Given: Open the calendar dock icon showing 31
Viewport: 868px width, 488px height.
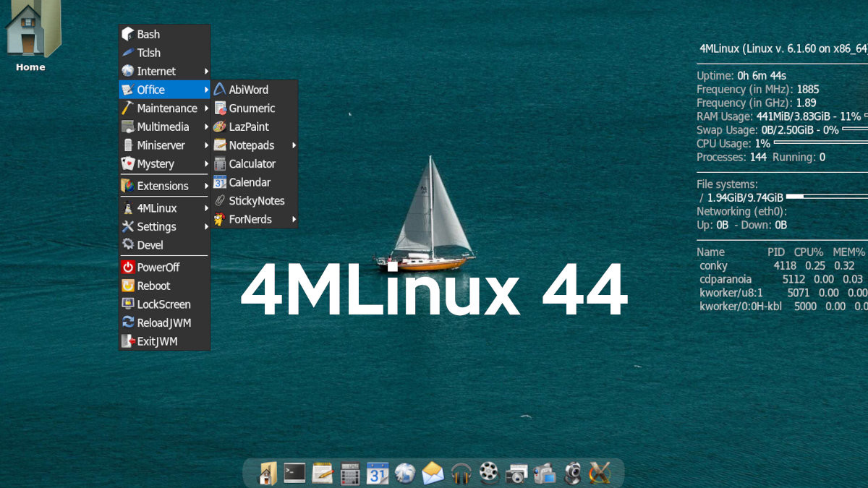Looking at the screenshot, I should (378, 474).
